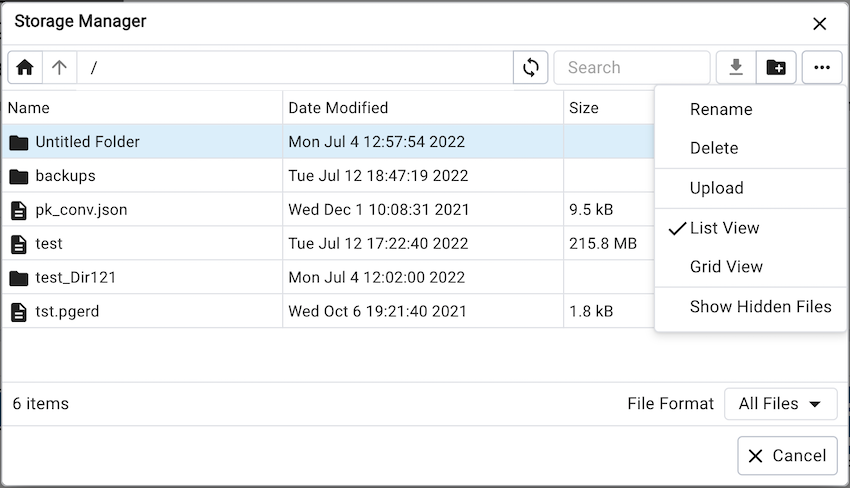Enable List View option
The width and height of the screenshot is (850, 488).
724,228
